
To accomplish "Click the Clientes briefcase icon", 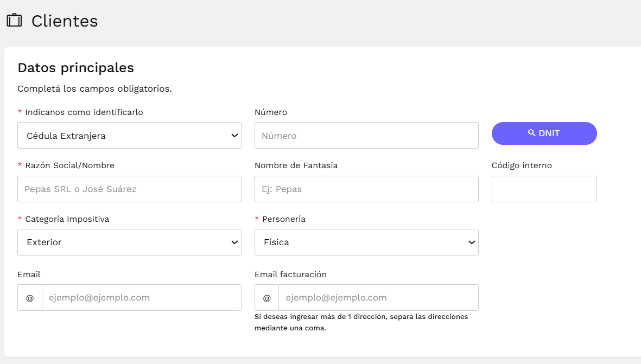I will tap(14, 20).
